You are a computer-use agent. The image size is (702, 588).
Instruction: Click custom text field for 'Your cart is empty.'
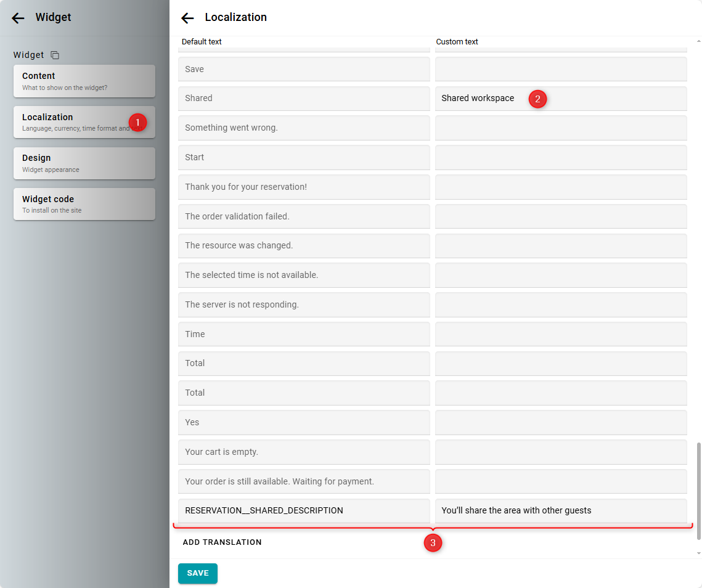click(x=560, y=452)
